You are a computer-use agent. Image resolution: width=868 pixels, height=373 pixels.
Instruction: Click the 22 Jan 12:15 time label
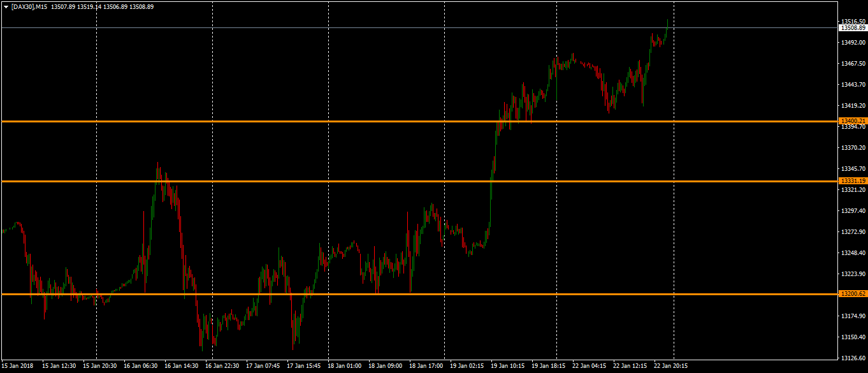[x=630, y=366]
